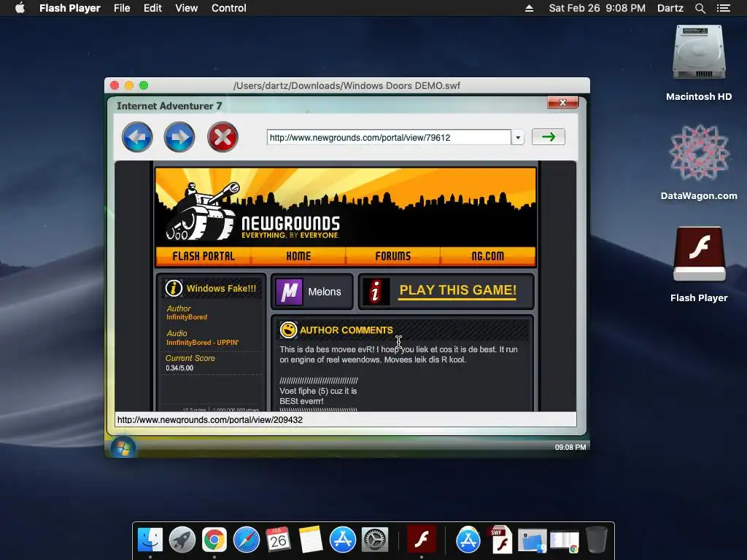Click the Windows Fake!!! title
Viewport: 747px width, 560px height.
221,289
